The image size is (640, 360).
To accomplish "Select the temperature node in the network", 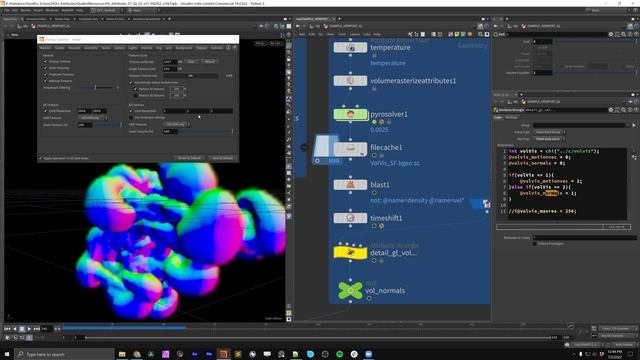I will click(350, 47).
